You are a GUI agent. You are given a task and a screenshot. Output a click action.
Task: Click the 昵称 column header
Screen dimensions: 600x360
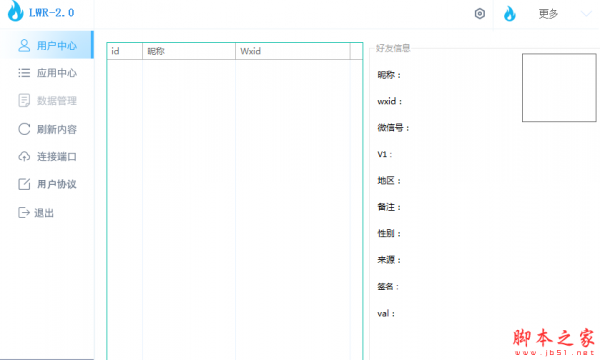(189, 51)
